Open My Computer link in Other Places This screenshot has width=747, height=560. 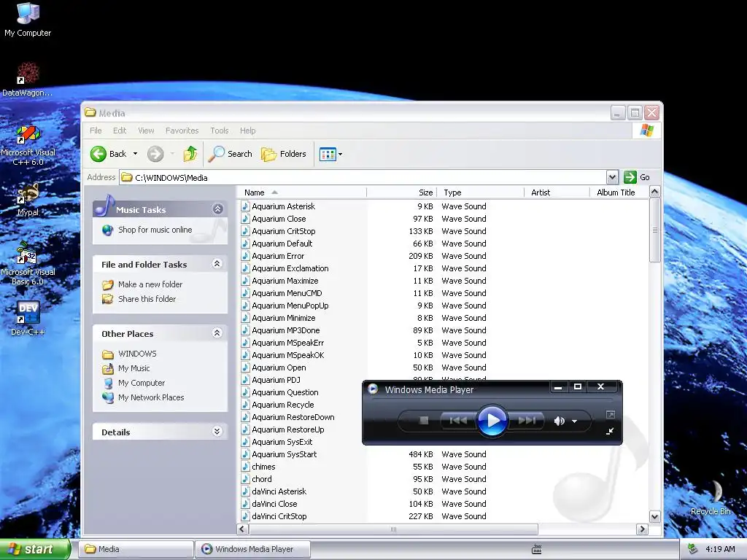tap(142, 383)
